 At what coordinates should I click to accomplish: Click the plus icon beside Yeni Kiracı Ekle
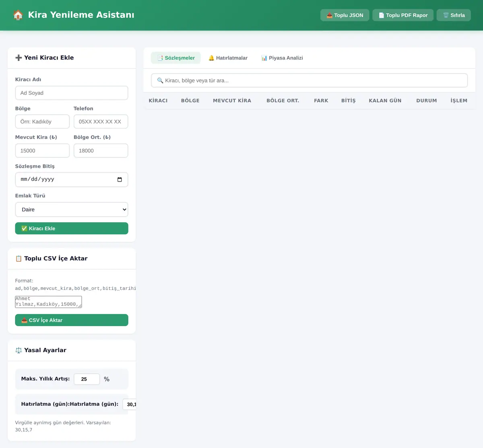[19, 58]
